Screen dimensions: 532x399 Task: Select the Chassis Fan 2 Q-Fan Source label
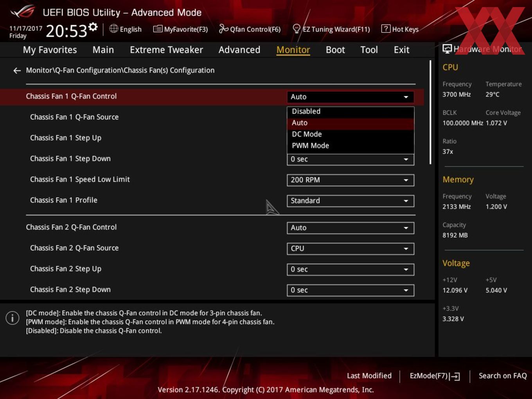74,248
